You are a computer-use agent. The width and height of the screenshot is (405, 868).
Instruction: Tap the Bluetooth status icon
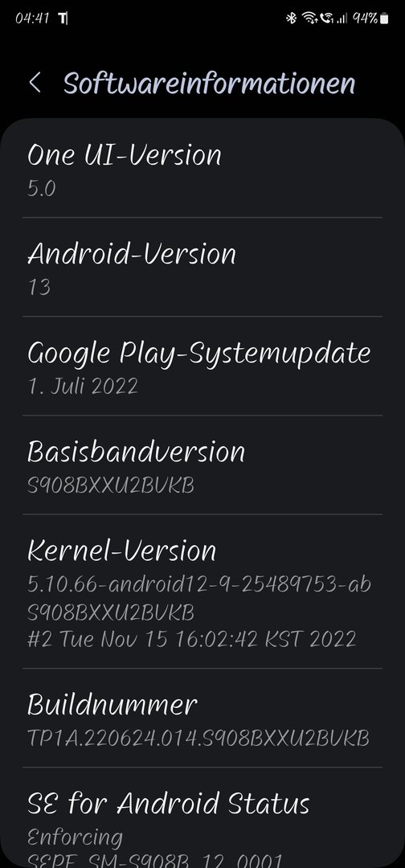pos(290,18)
